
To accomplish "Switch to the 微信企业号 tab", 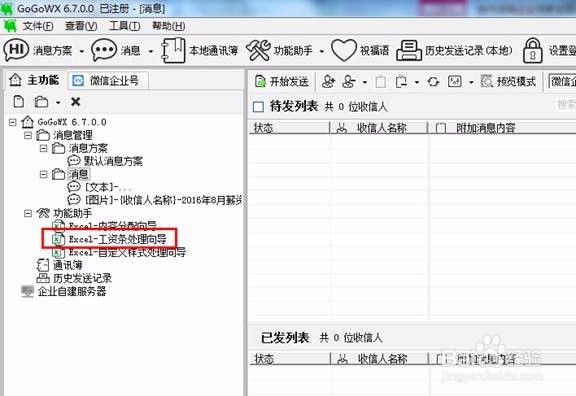I will click(107, 81).
